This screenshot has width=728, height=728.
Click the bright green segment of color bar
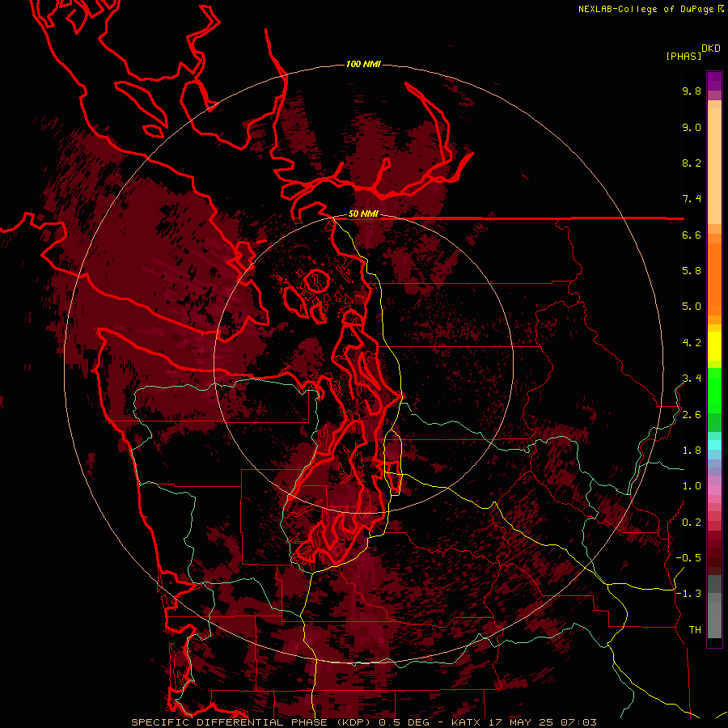click(714, 389)
